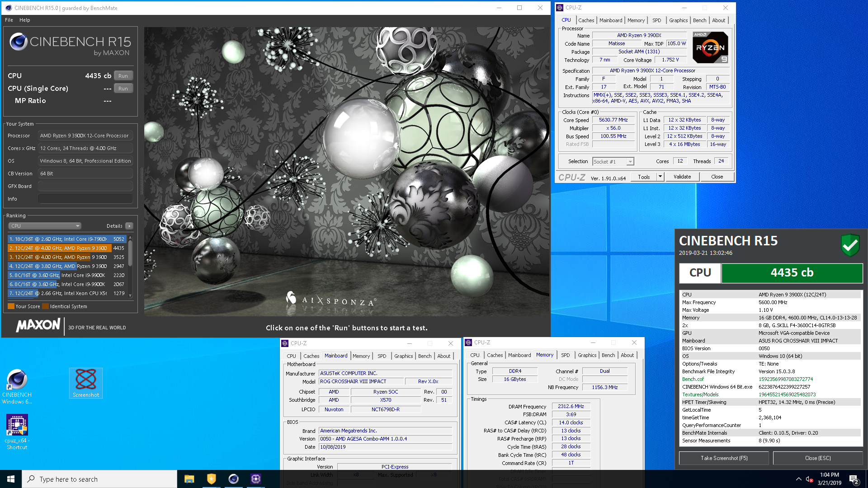The image size is (868, 488).
Task: Click the 4435 cb green score bar
Action: tap(792, 273)
